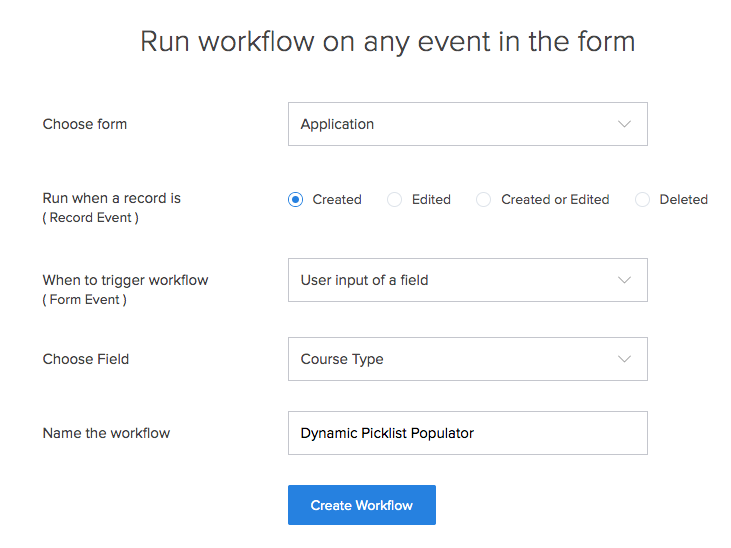Screen dimensions: 731x548
Task: Expand the Choose Field combo box
Action: click(x=468, y=359)
